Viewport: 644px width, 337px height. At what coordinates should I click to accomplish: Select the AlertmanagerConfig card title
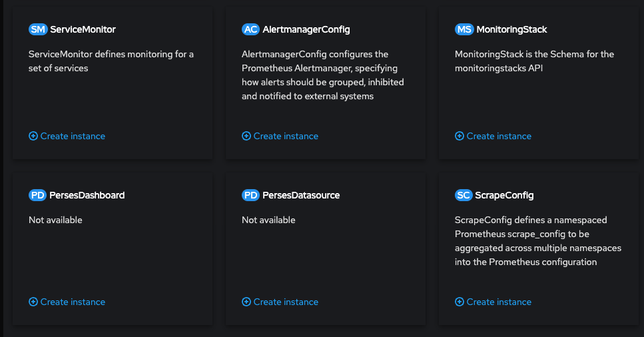(x=306, y=29)
